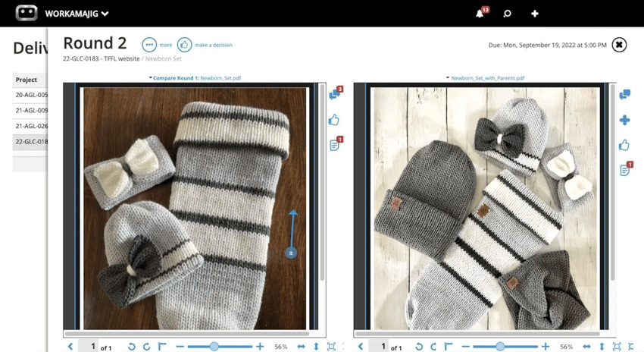Click the plus icon in the top bar
644x352 pixels.
[535, 14]
